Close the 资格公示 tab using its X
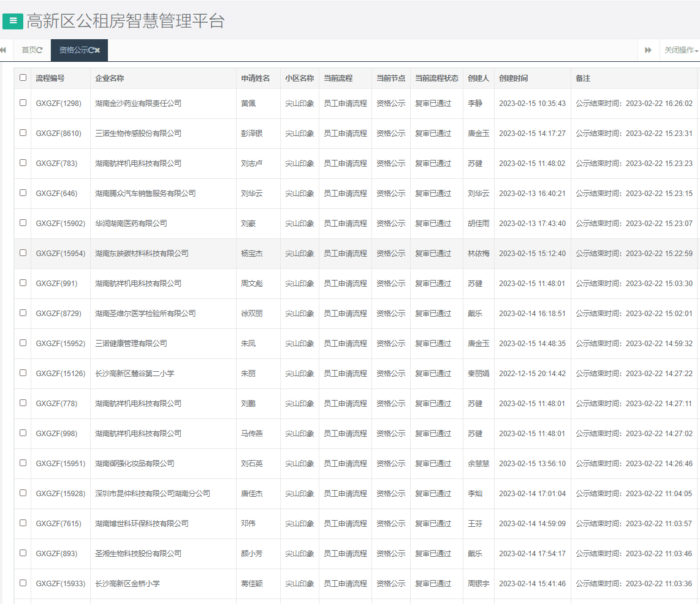 [x=97, y=50]
